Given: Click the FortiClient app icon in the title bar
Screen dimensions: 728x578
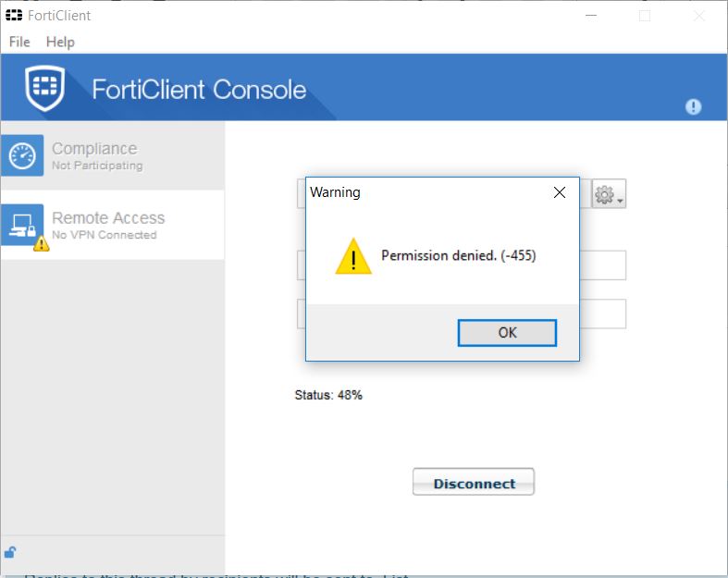Looking at the screenshot, I should pyautogui.click(x=14, y=16).
